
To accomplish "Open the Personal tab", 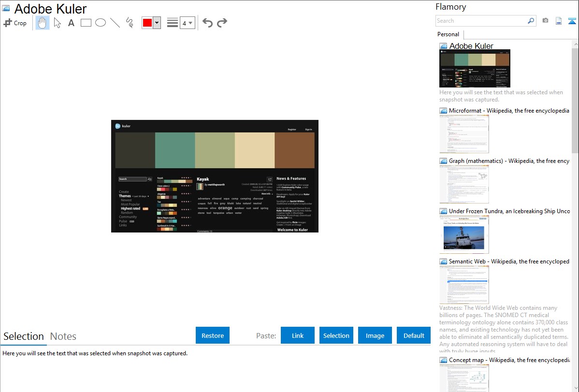I will [449, 34].
